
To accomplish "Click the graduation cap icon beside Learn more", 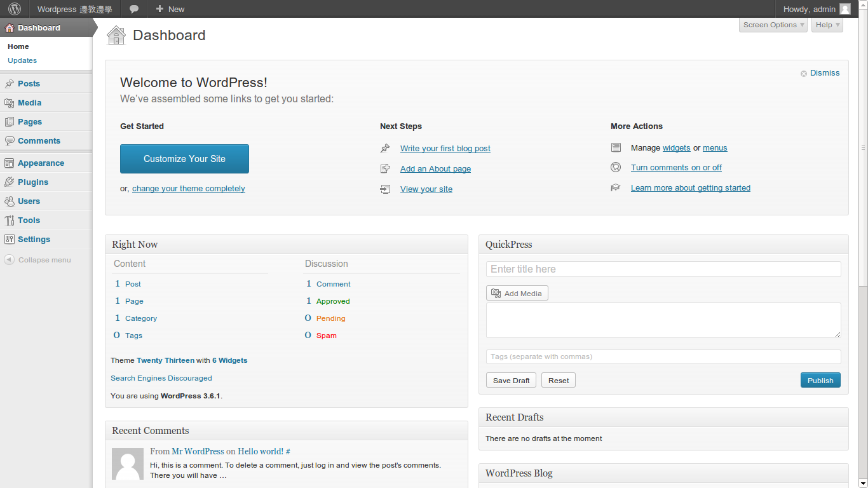I will pos(616,187).
